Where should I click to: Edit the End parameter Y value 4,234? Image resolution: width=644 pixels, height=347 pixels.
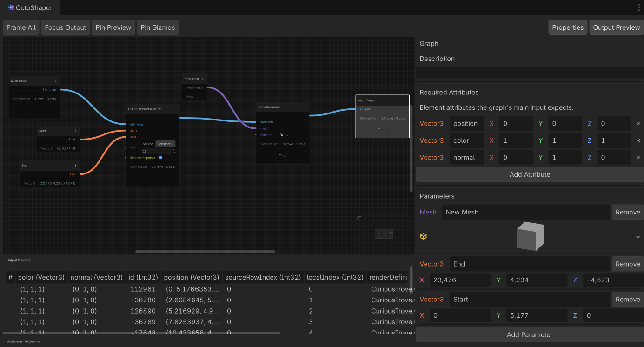pos(537,280)
